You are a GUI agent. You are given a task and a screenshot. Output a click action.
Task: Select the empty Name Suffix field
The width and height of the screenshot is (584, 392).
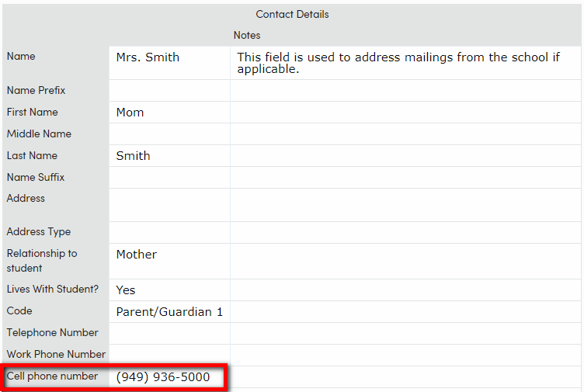pyautogui.click(x=169, y=178)
